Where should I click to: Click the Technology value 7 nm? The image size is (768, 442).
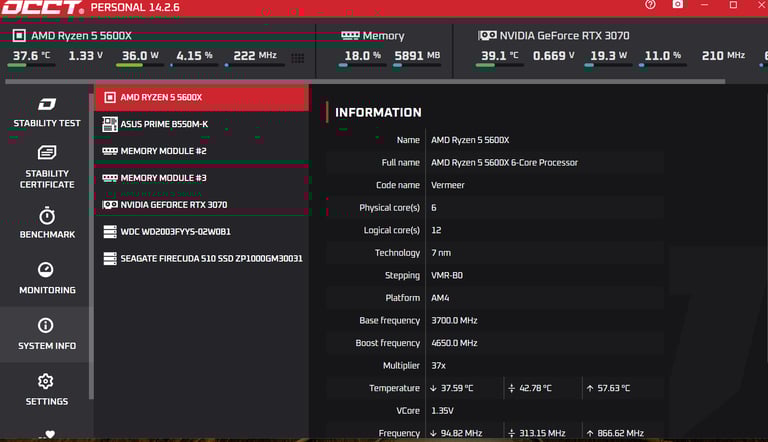click(441, 253)
